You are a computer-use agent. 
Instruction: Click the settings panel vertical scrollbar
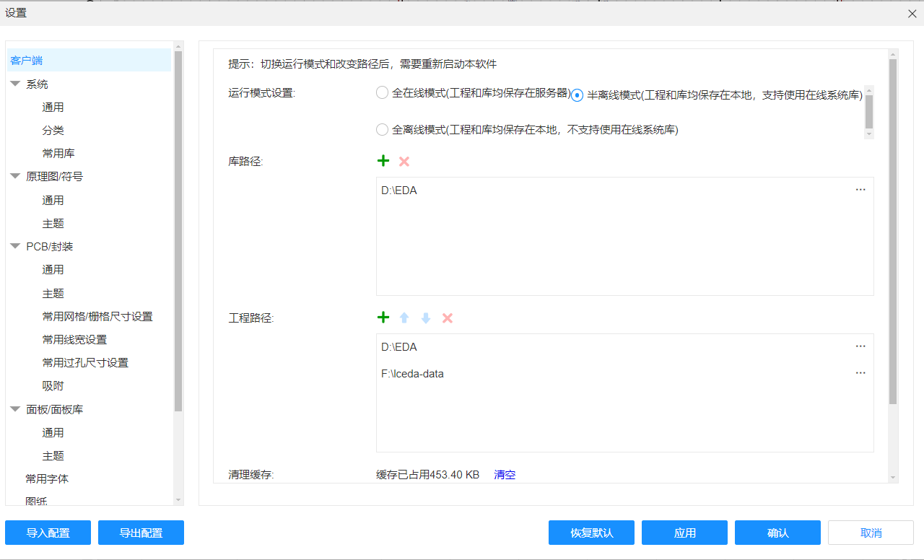(893, 231)
